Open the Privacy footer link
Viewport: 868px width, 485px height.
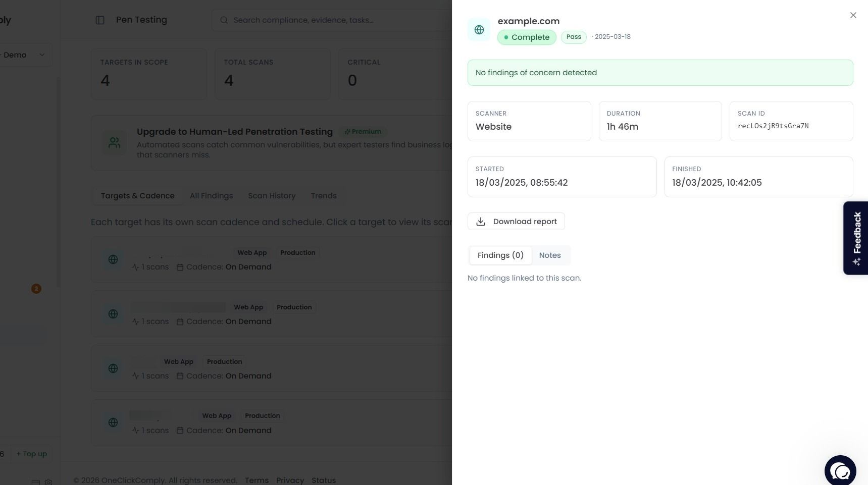tap(290, 480)
